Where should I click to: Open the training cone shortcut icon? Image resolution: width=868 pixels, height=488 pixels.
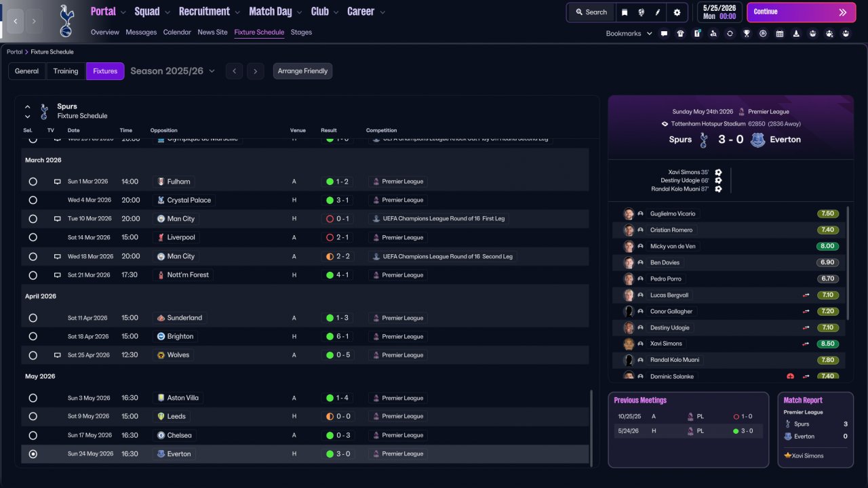(x=796, y=33)
